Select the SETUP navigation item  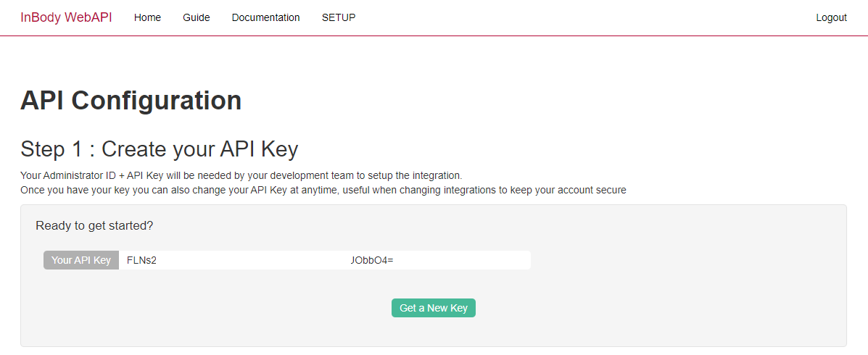[x=339, y=17]
